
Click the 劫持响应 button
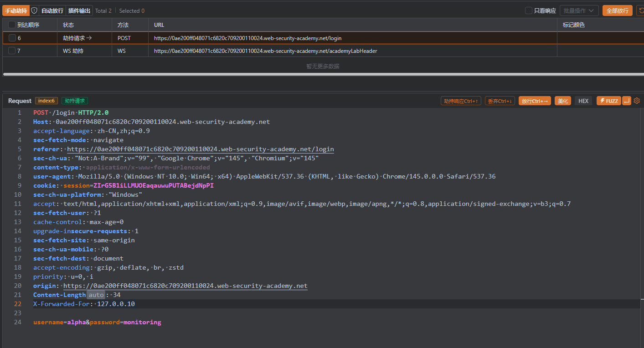pyautogui.click(x=461, y=101)
